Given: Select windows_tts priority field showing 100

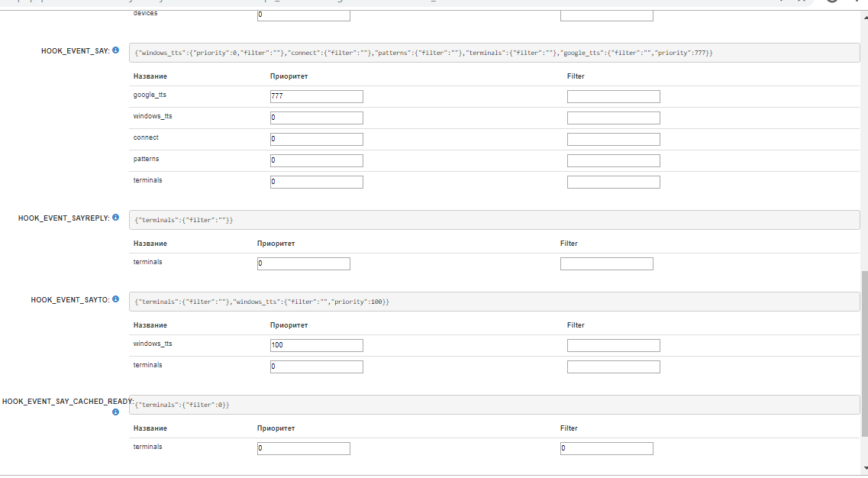Looking at the screenshot, I should [316, 346].
